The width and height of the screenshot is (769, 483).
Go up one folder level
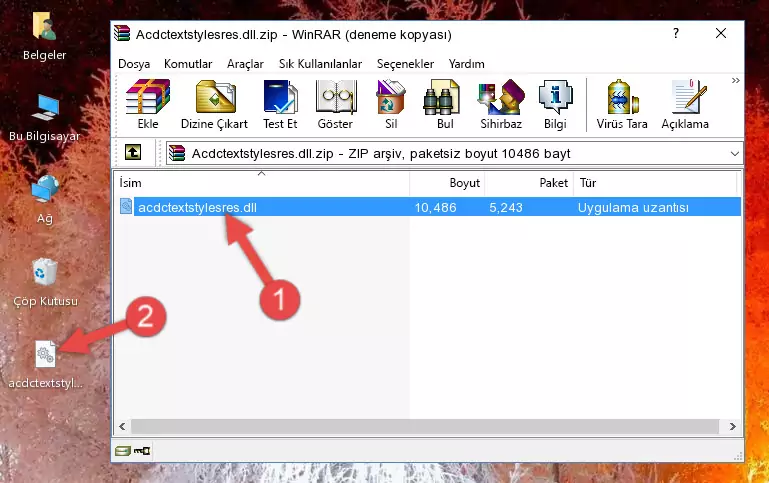pyautogui.click(x=133, y=153)
